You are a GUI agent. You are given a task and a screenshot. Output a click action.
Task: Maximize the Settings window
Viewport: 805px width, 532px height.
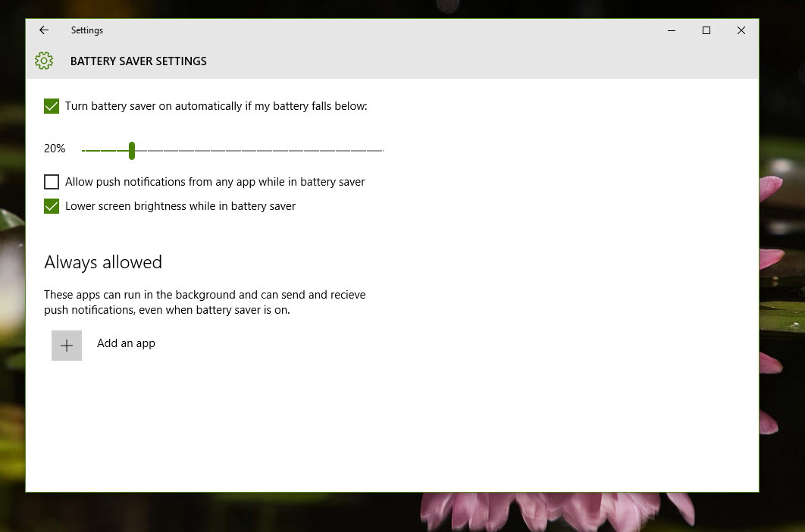click(706, 30)
